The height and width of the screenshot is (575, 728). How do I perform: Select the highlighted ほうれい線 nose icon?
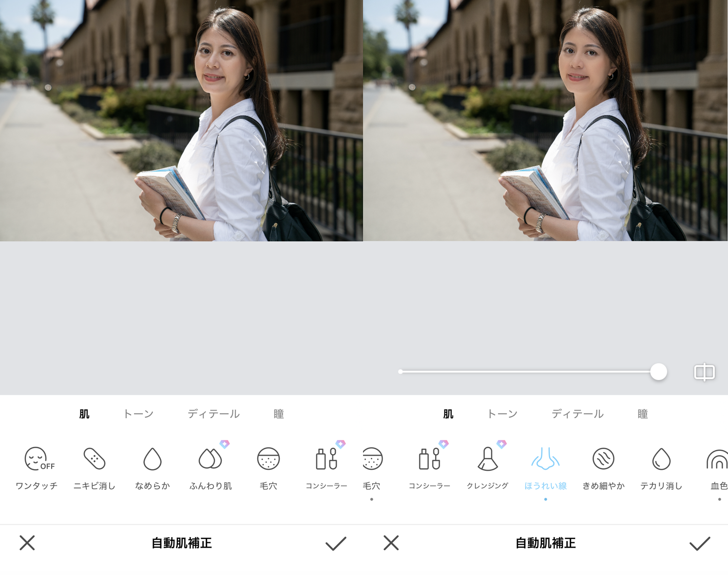coord(545,459)
